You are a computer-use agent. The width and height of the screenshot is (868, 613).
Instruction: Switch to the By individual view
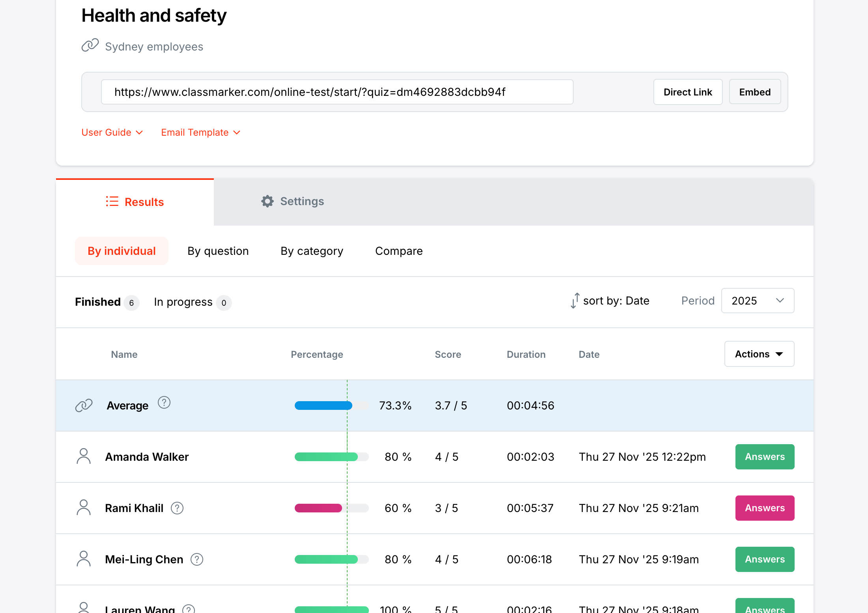coord(122,251)
